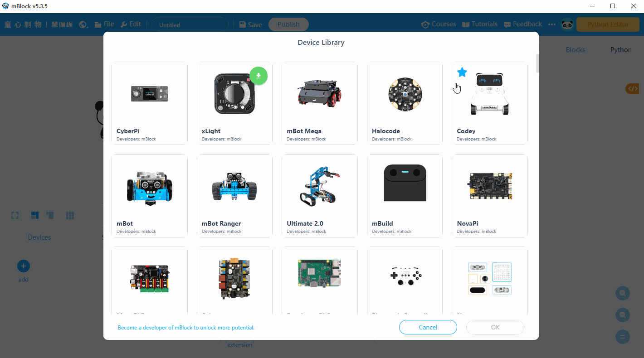The height and width of the screenshot is (358, 644).
Task: Select the xLight device image
Action: [234, 94]
